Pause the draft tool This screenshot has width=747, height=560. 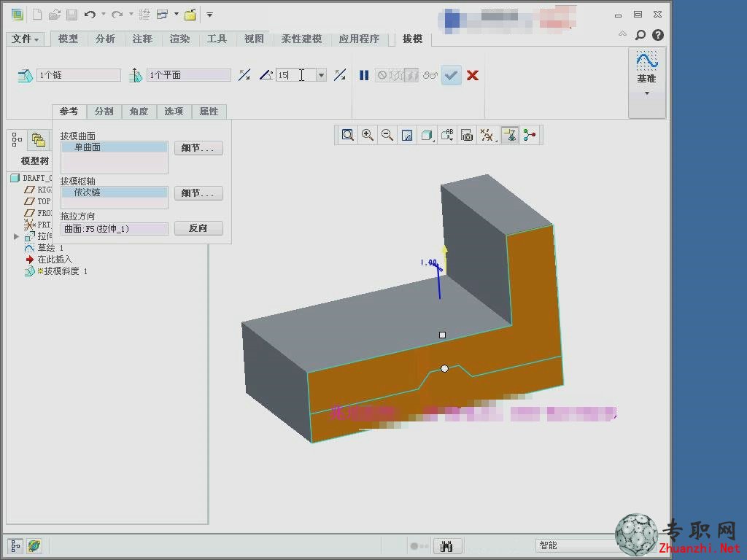(x=364, y=75)
